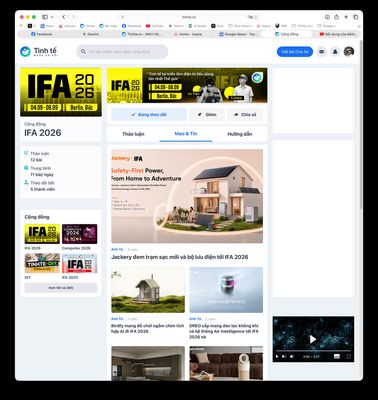
Task: Open the brown sofa article thumbnail
Action: coord(226,363)
